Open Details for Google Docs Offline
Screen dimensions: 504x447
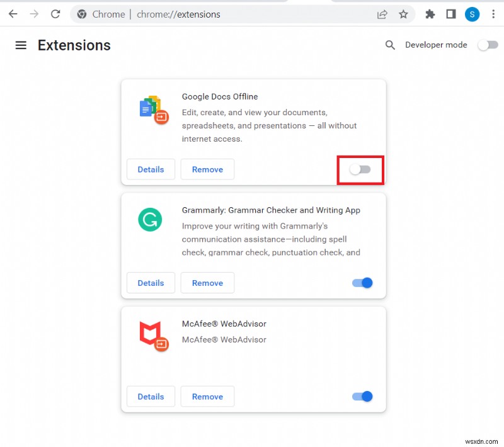tap(151, 169)
